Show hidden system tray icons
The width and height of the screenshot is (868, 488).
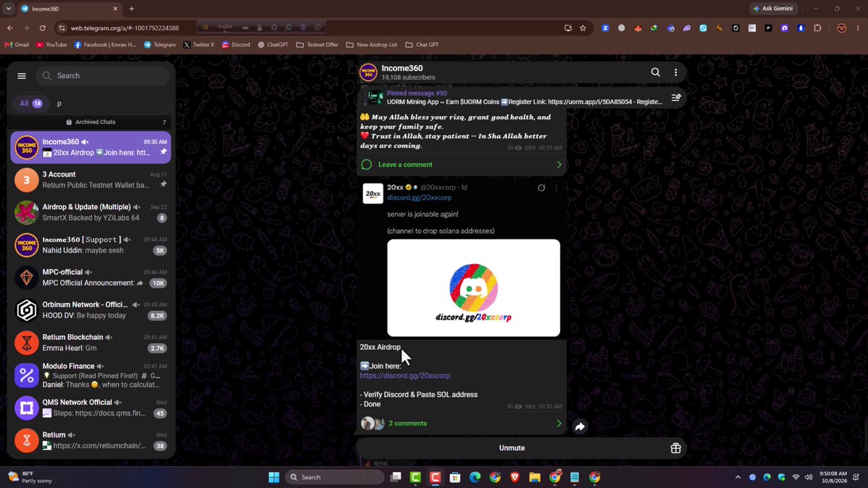pyautogui.click(x=738, y=477)
